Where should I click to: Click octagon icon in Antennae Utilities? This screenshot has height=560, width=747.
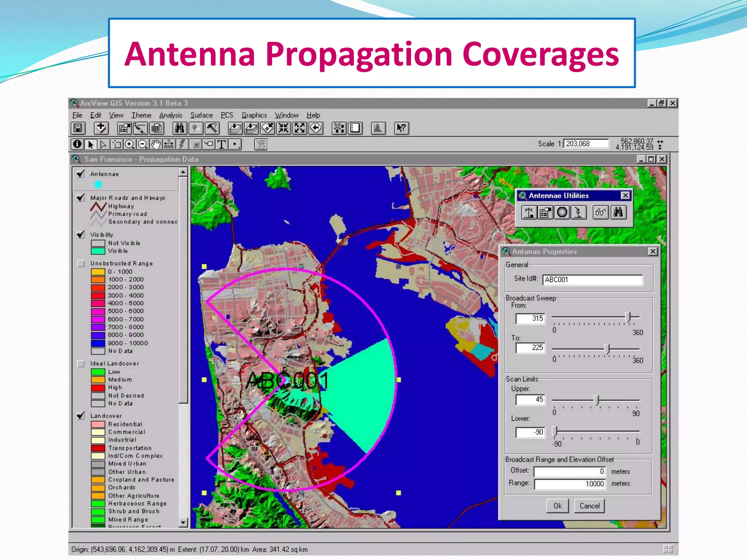click(562, 212)
